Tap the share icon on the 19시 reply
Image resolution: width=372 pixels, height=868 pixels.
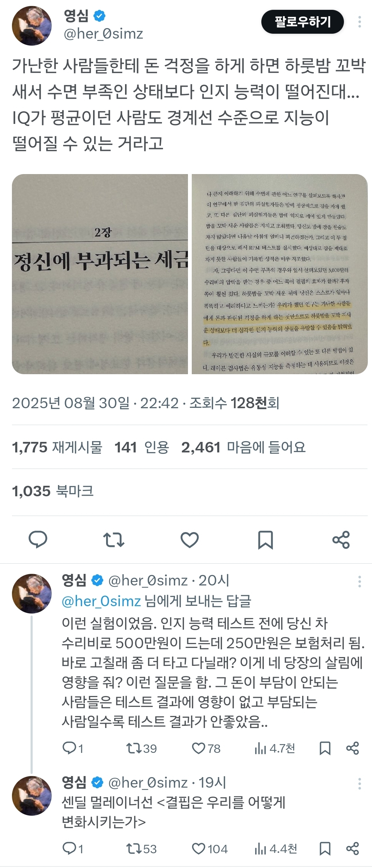pyautogui.click(x=352, y=849)
